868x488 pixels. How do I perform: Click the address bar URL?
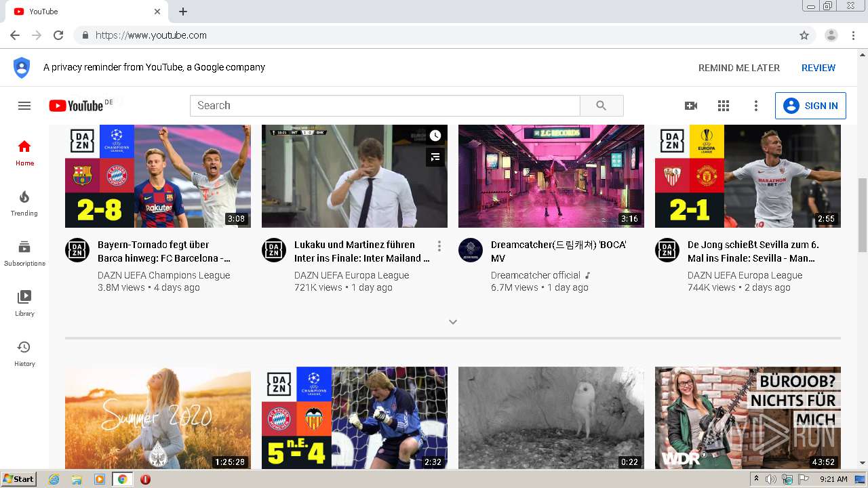(x=151, y=35)
